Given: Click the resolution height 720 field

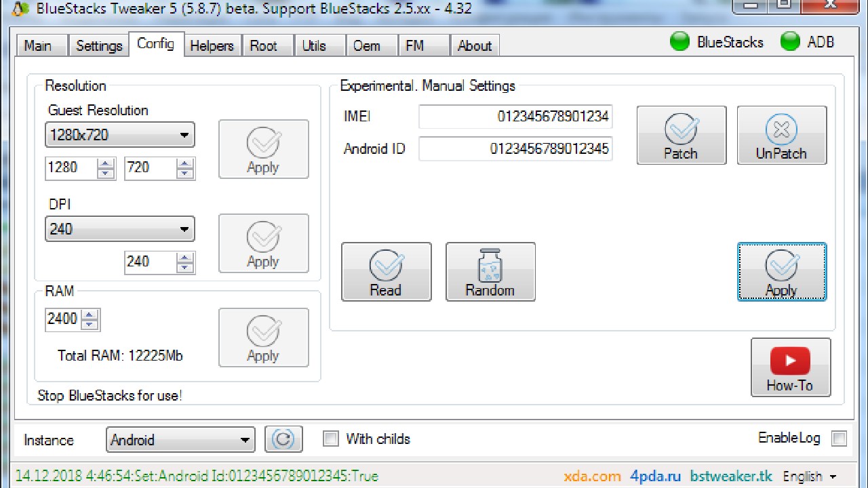Looking at the screenshot, I should [x=151, y=168].
